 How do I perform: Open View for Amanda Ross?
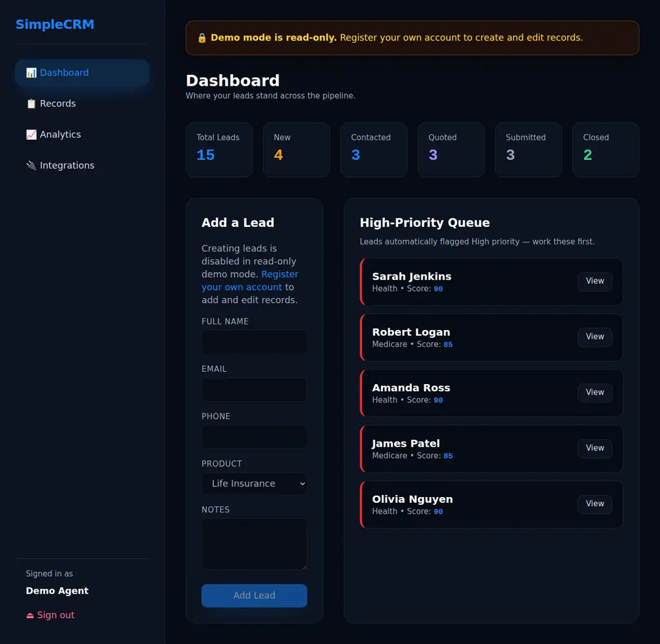coord(595,393)
